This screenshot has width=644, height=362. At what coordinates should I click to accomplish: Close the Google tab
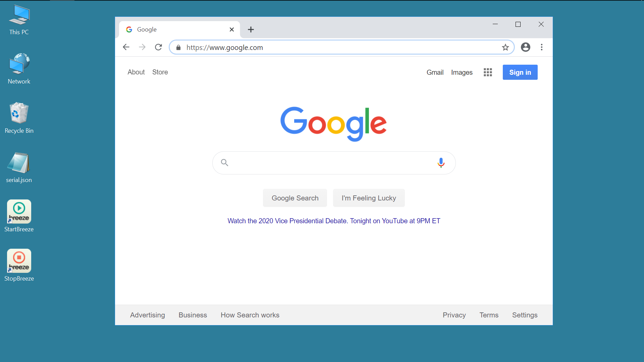[x=231, y=29]
